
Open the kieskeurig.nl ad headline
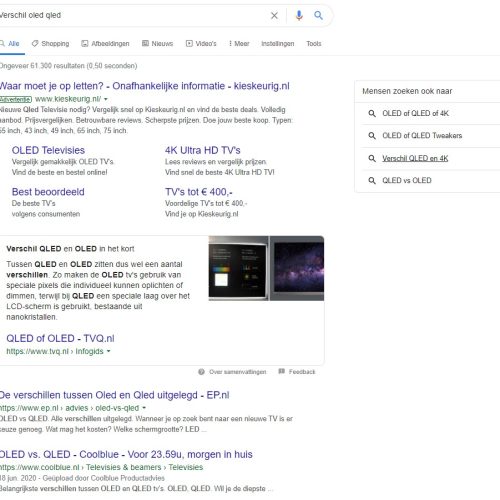pos(144,86)
